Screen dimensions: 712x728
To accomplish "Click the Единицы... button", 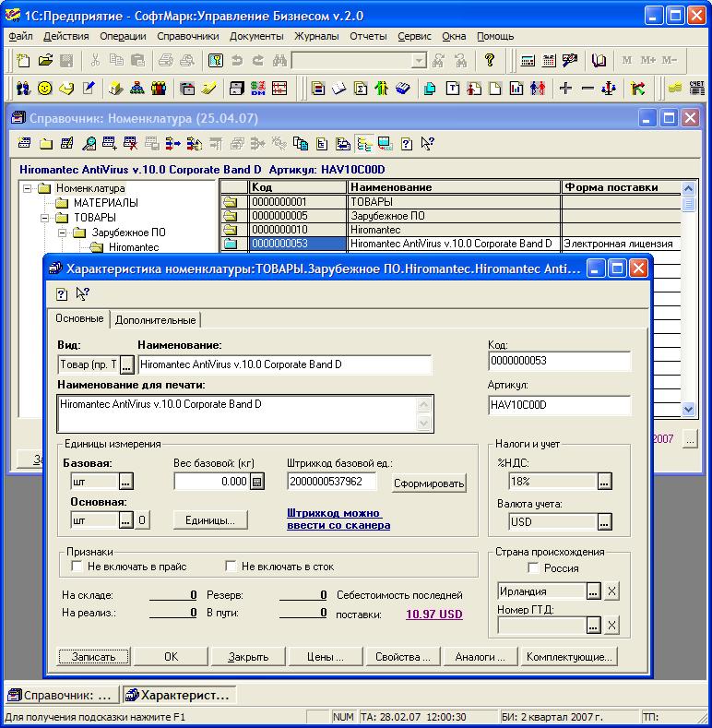I will pyautogui.click(x=210, y=520).
